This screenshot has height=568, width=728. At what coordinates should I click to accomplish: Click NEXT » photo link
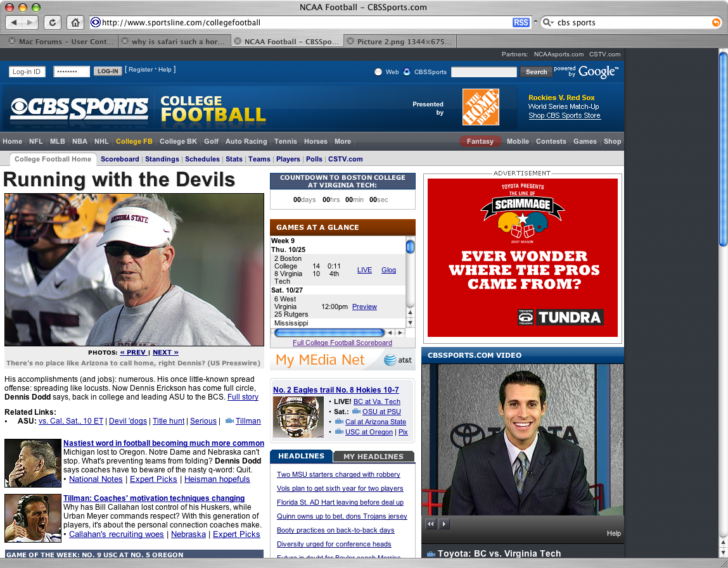[x=166, y=353]
